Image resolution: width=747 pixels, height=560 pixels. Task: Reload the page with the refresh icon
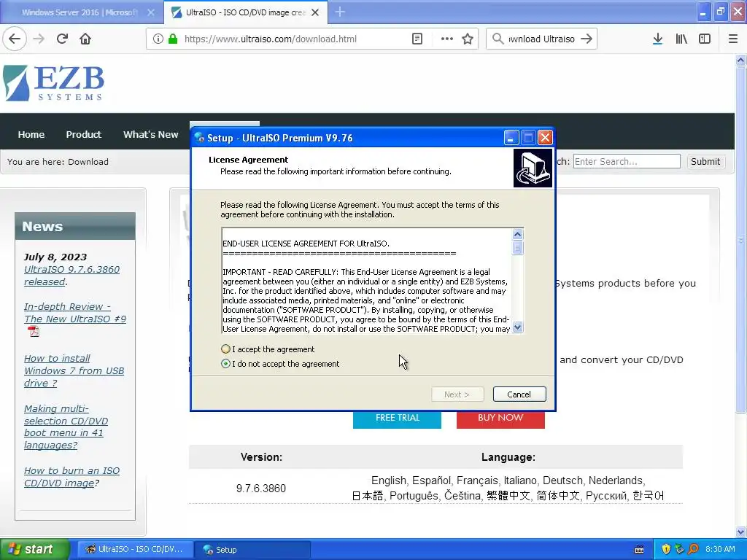click(x=62, y=39)
